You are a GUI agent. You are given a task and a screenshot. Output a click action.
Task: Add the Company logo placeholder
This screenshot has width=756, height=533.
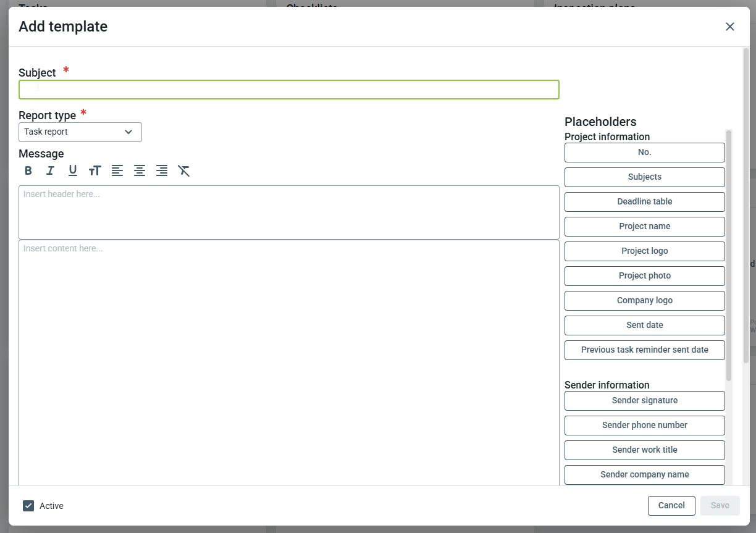point(644,301)
